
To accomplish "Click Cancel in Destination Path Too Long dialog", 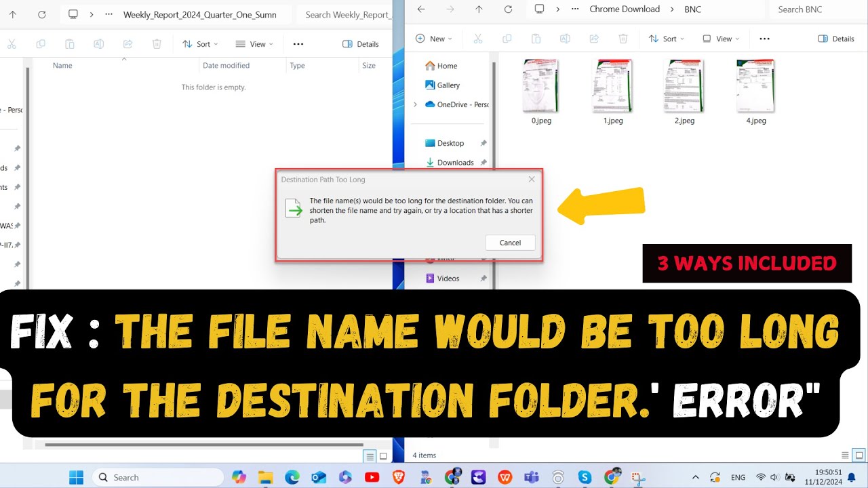I will (x=510, y=243).
